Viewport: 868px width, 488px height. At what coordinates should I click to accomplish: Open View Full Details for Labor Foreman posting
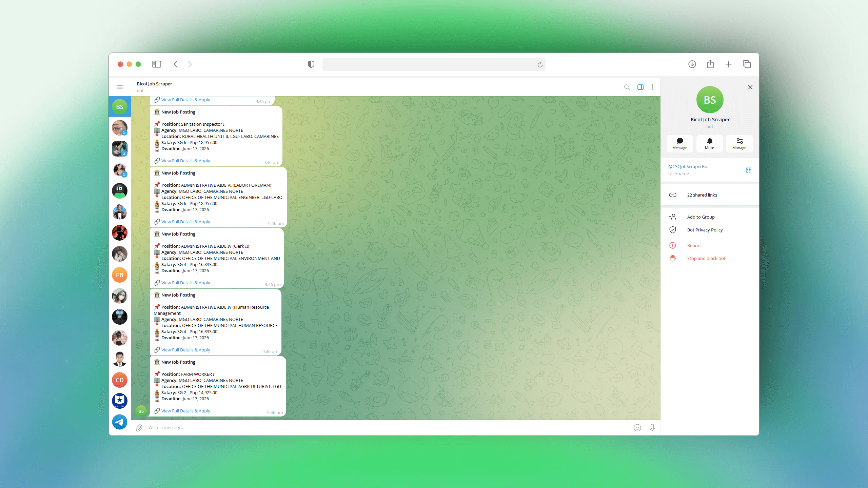[x=186, y=222]
